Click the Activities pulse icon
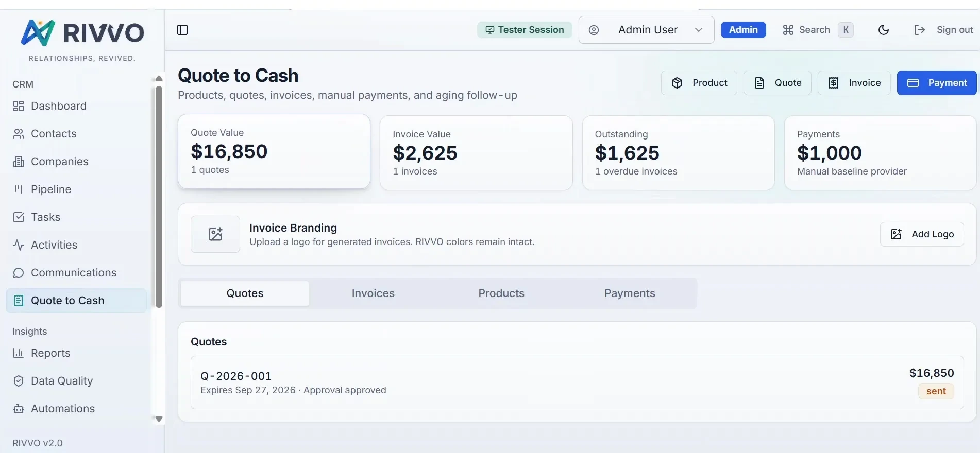 click(x=19, y=245)
